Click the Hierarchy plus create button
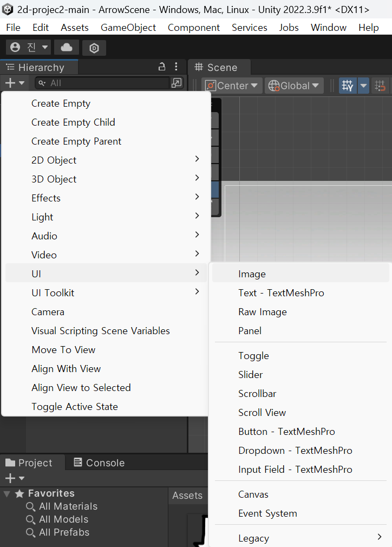The height and width of the screenshot is (547, 392). (x=15, y=83)
